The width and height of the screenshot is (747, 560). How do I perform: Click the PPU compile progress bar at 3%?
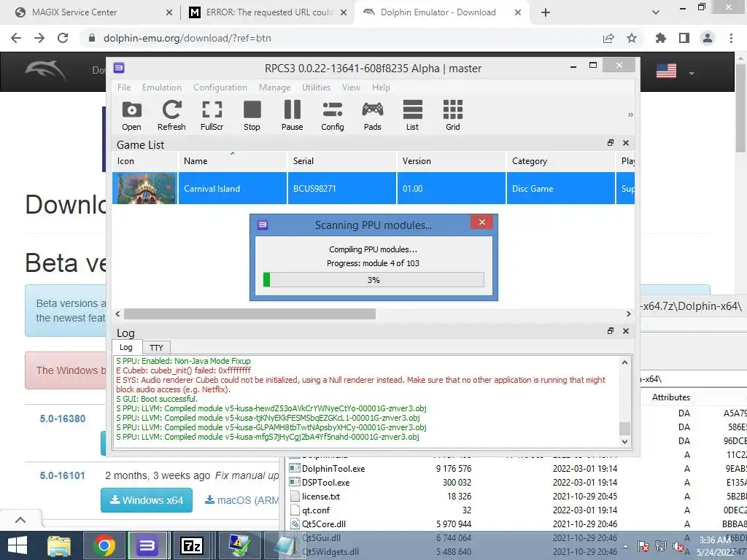click(x=373, y=280)
